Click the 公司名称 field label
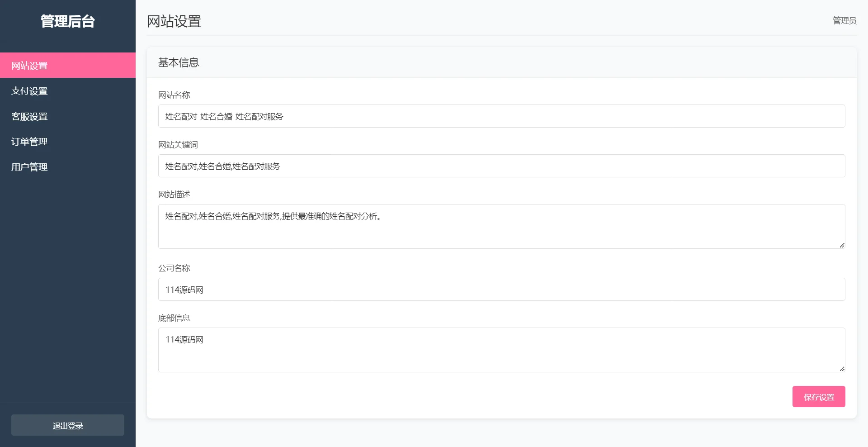The width and height of the screenshot is (868, 447). tap(174, 268)
